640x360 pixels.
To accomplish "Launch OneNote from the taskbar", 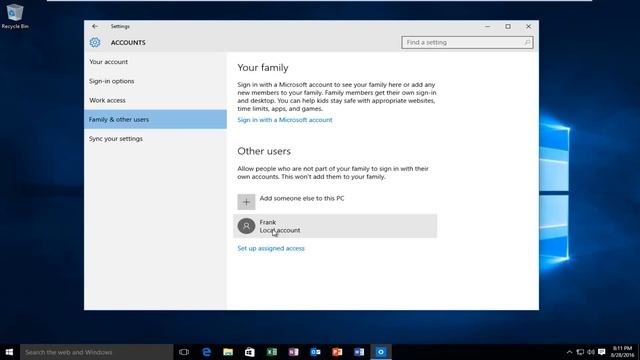I will tap(293, 352).
